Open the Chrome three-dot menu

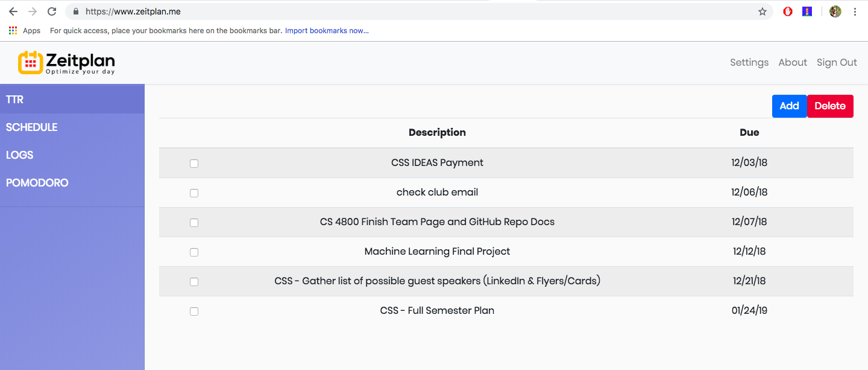(x=855, y=11)
